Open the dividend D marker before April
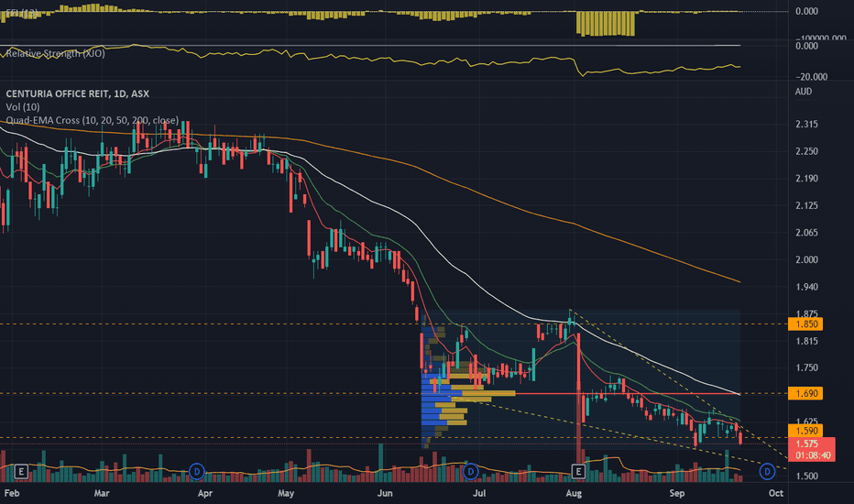Image resolution: width=854 pixels, height=504 pixels. pyautogui.click(x=197, y=471)
